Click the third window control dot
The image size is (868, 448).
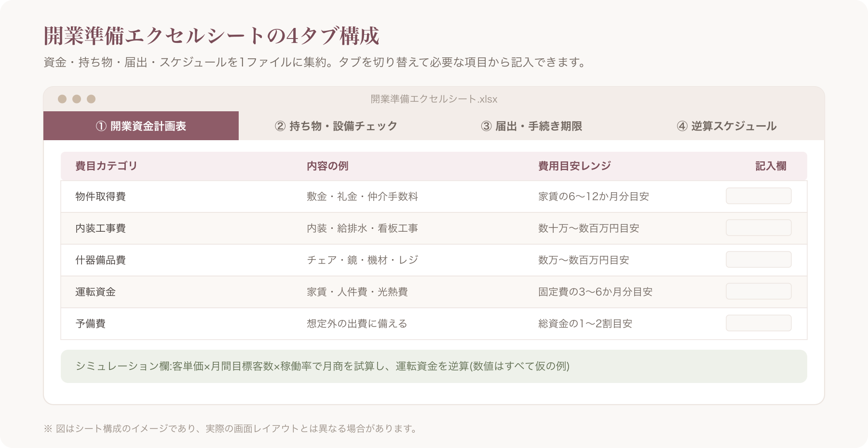(91, 99)
